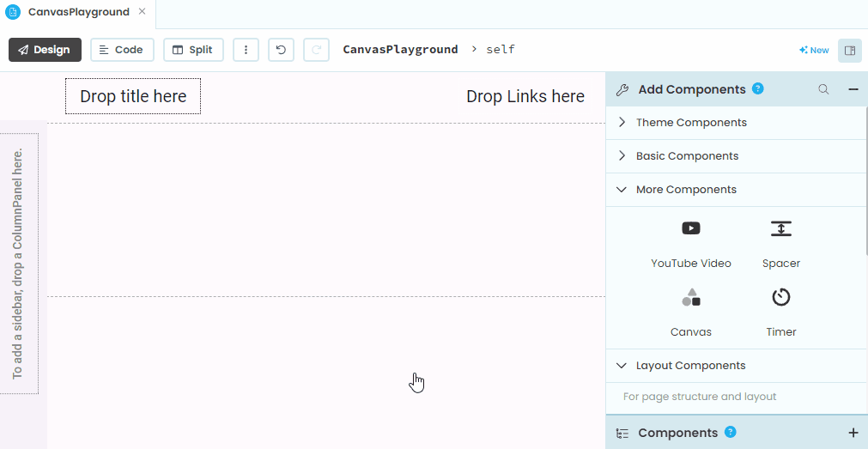This screenshot has width=868, height=449.
Task: Click the self breadcrumb item
Action: click(501, 49)
